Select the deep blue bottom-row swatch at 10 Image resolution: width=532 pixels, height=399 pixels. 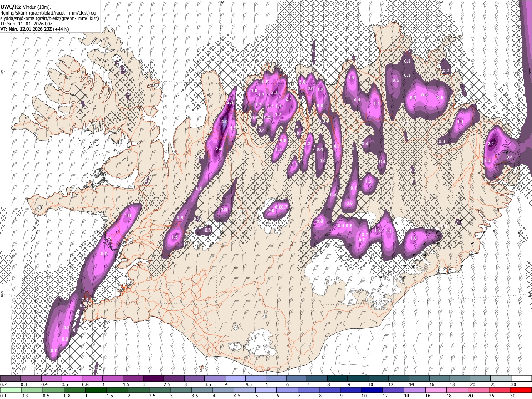372,390
